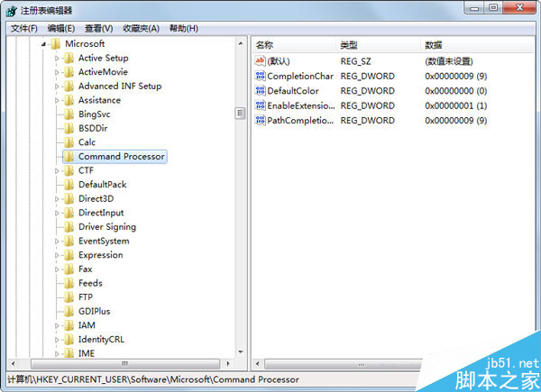Sort by the 名称 column header
541x392 pixels.
[x=294, y=45]
